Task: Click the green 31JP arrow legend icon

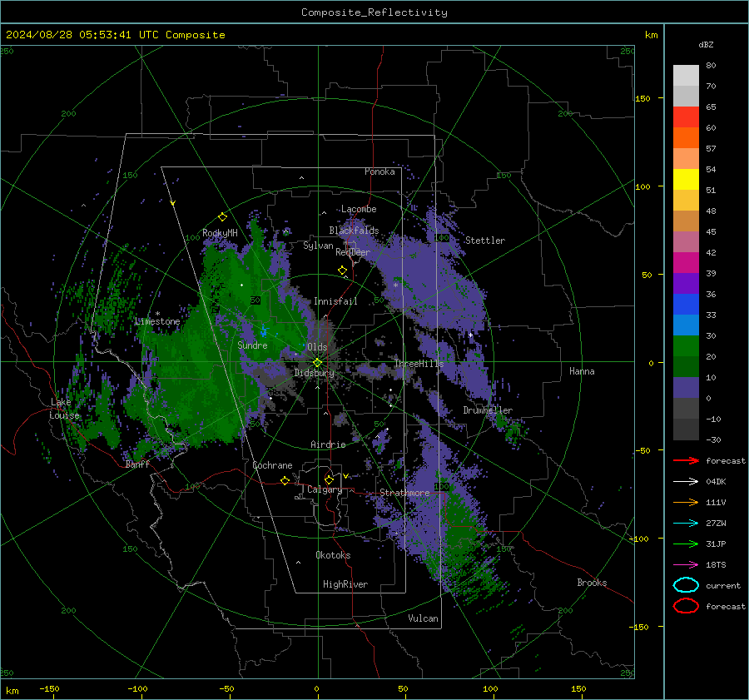Action: pyautogui.click(x=686, y=544)
